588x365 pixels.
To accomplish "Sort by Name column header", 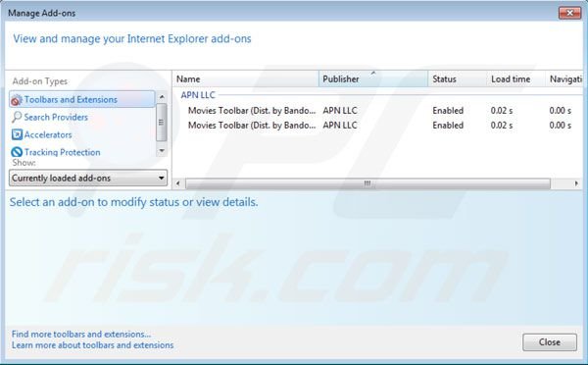I will click(246, 78).
